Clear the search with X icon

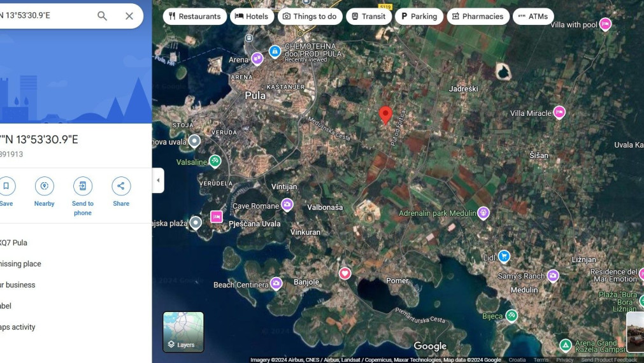[129, 16]
